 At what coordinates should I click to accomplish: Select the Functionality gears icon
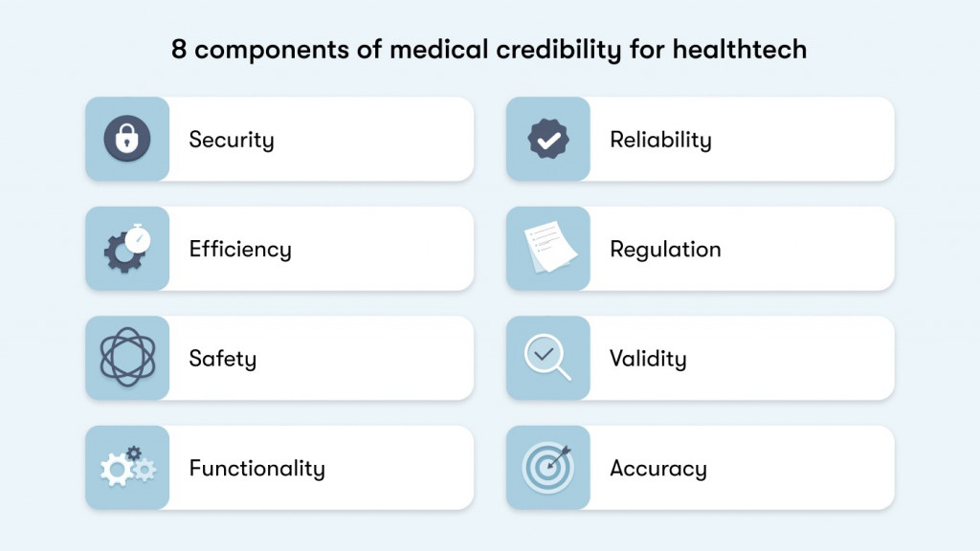tap(128, 467)
